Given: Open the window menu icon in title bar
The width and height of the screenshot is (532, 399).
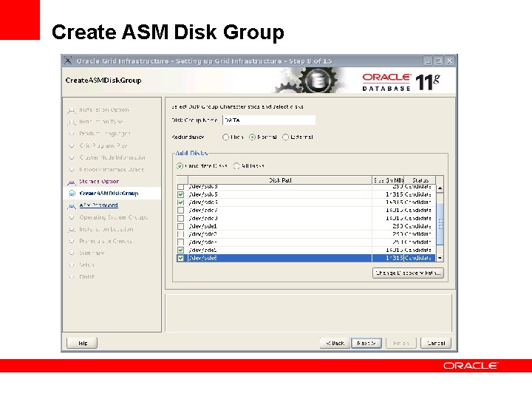Looking at the screenshot, I should 68,61.
